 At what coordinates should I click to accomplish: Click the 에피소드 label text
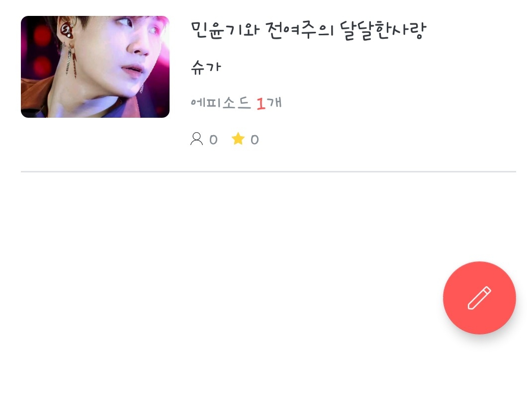(x=221, y=103)
